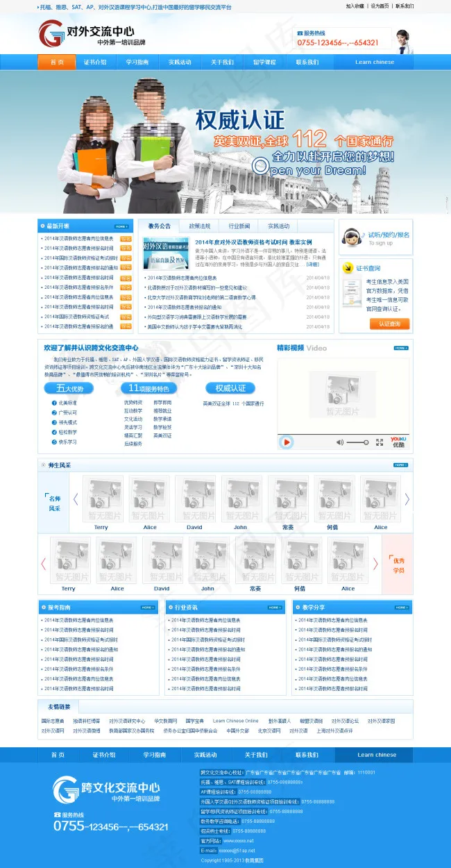The image size is (451, 868).
Task: Expand MORE in 师生风采 section header
Action: (x=401, y=465)
